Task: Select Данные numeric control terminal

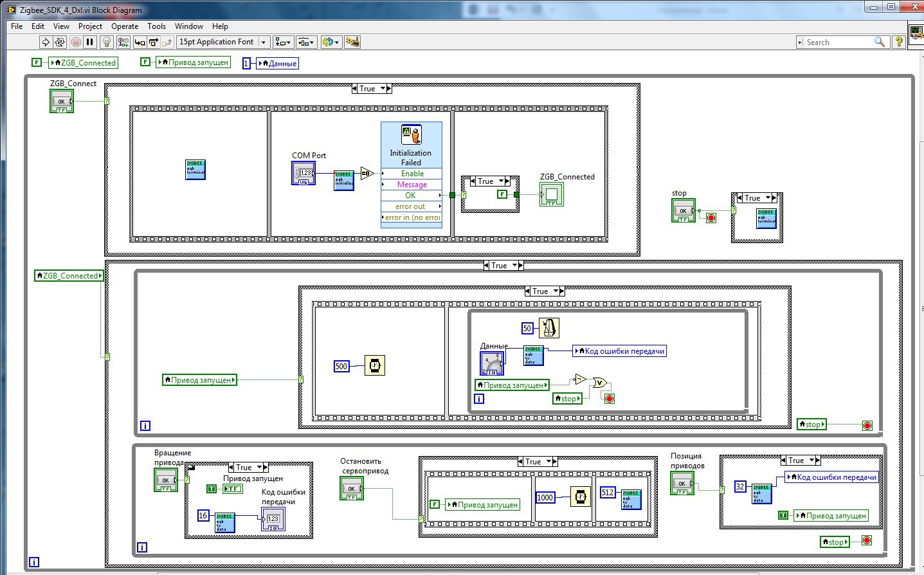Action: tap(492, 363)
